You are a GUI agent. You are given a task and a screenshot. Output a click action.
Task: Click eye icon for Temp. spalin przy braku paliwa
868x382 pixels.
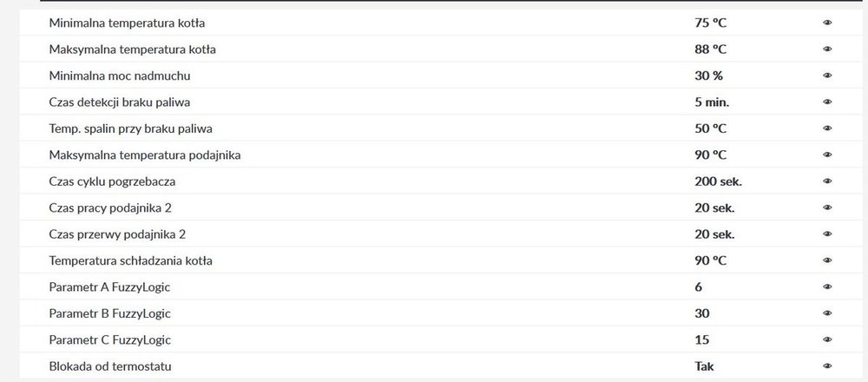(827, 128)
